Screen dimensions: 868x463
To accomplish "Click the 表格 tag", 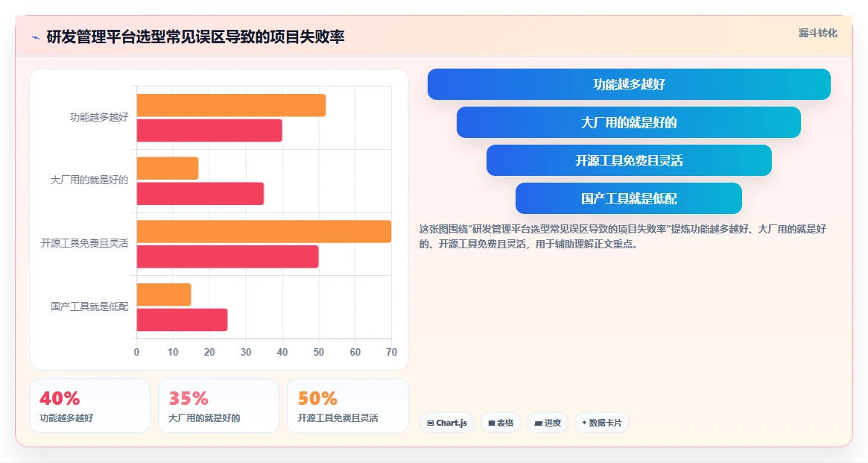I will click(501, 423).
